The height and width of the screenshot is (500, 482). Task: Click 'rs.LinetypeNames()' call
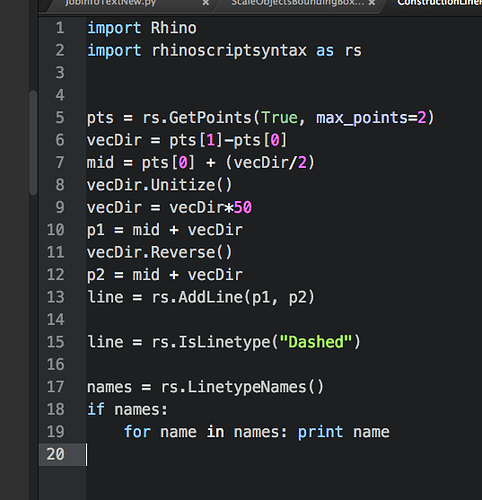tap(242, 387)
